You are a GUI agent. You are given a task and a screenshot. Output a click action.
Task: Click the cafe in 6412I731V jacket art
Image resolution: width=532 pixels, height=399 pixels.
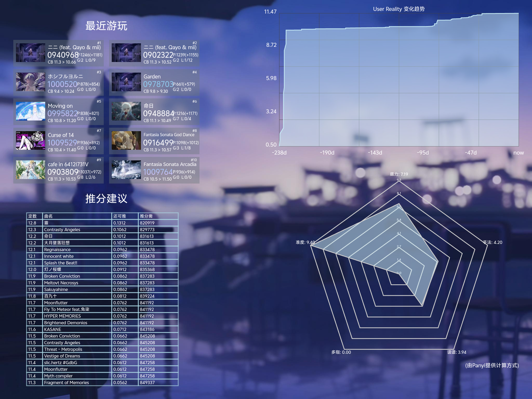[30, 170]
